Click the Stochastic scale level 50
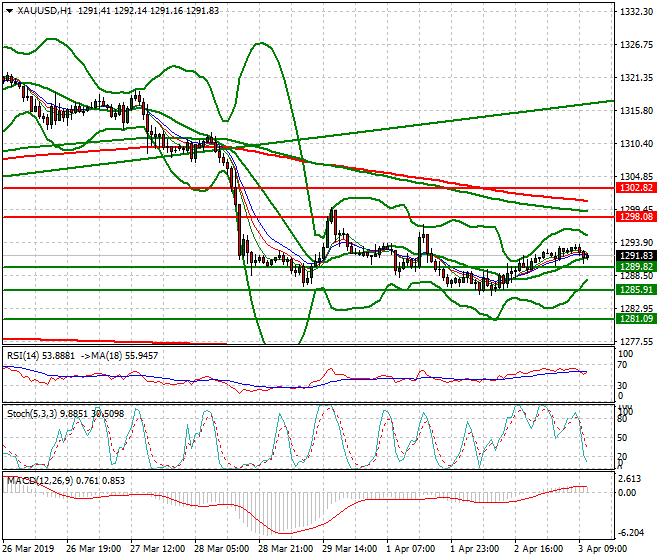The width and height of the screenshot is (660, 560). tap(622, 438)
